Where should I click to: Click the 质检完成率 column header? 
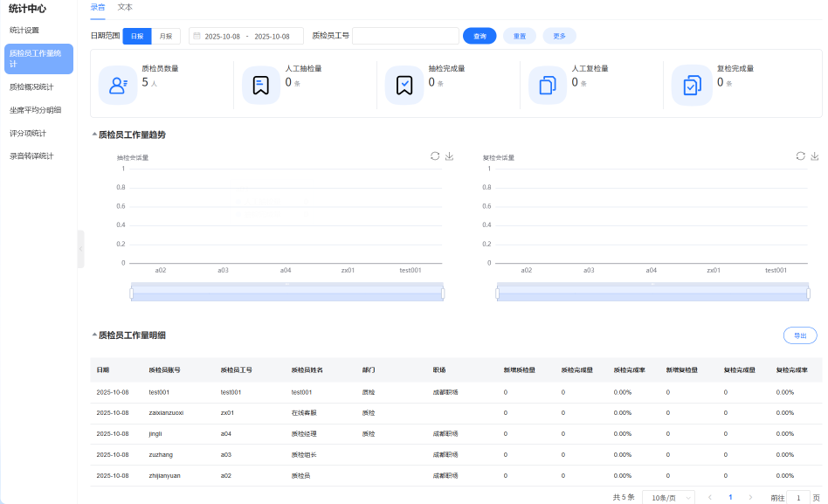(630, 369)
